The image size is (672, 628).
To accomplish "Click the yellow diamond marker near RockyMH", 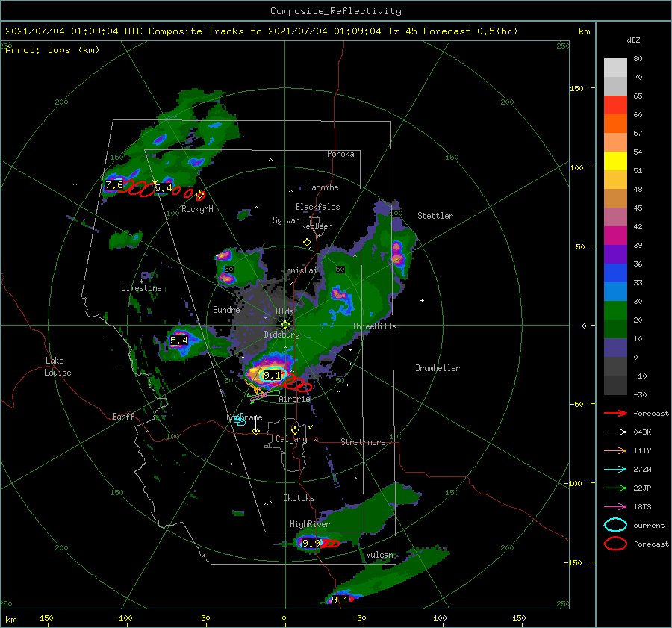I will pos(199,195).
